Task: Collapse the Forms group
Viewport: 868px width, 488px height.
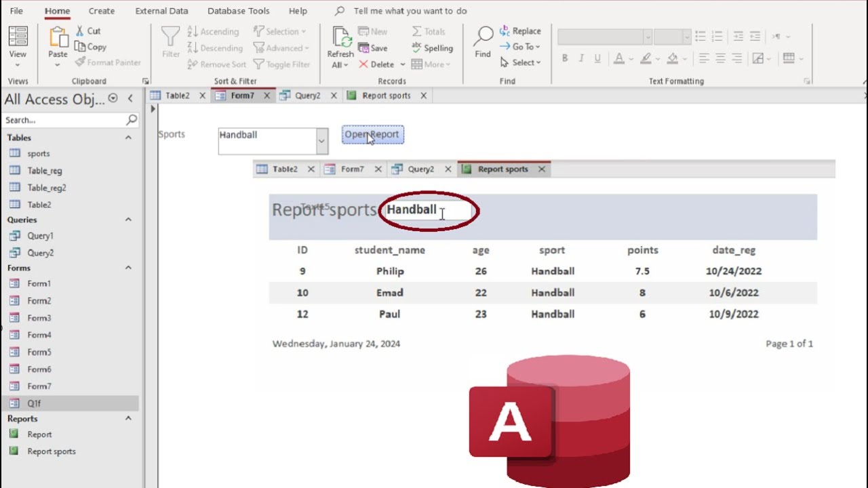Action: [128, 268]
